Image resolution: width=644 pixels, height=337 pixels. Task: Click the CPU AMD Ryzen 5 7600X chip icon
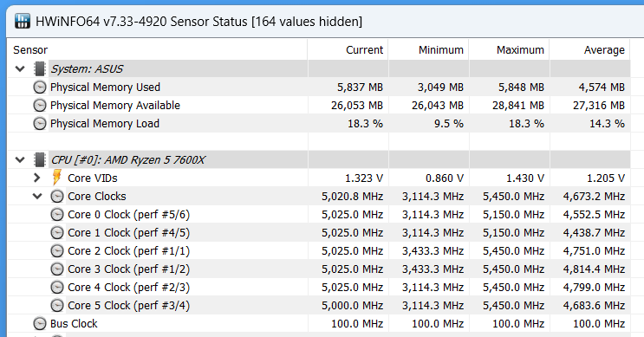click(x=40, y=160)
